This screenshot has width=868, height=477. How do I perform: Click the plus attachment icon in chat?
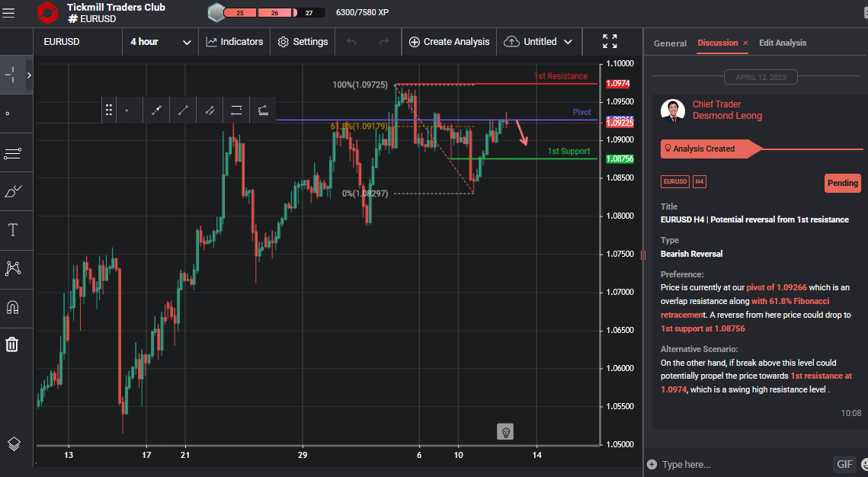[652, 464]
